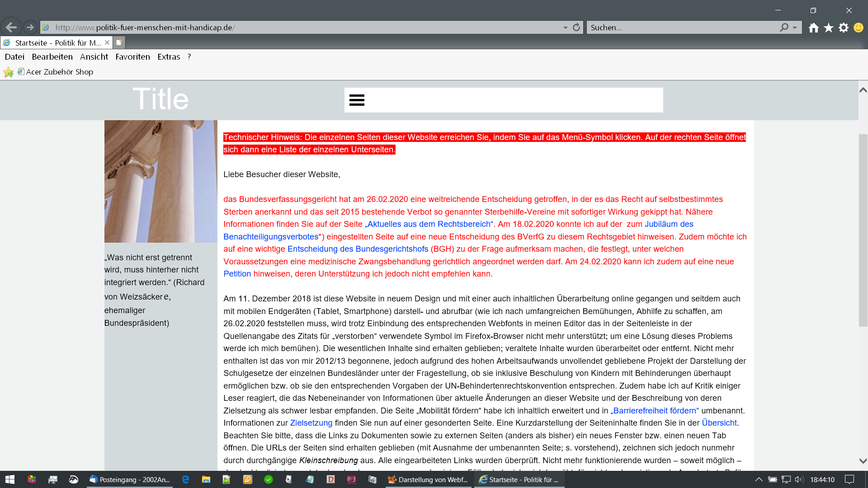
Task: Click the smiley feedback icon
Action: tap(859, 28)
